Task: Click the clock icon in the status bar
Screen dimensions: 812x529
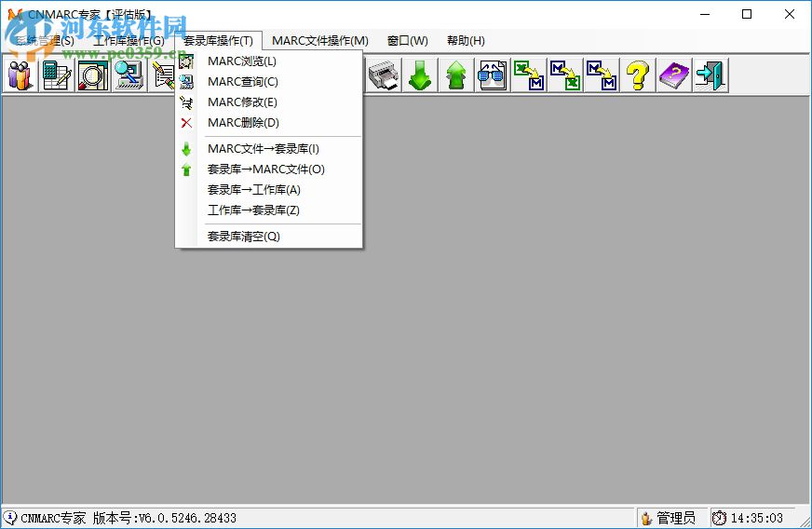Action: (719, 518)
